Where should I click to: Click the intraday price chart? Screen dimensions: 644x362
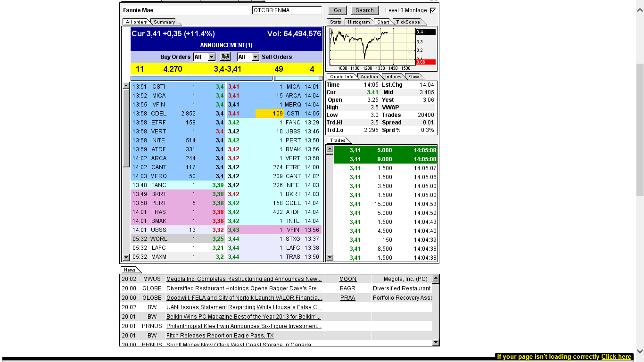point(372,46)
